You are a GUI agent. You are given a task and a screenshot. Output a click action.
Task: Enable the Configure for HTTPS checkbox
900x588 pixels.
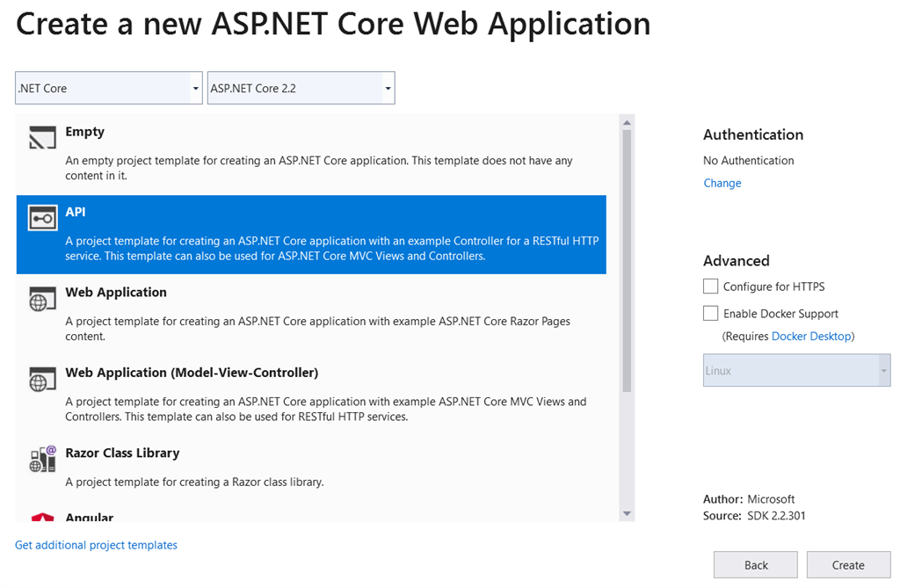point(710,286)
